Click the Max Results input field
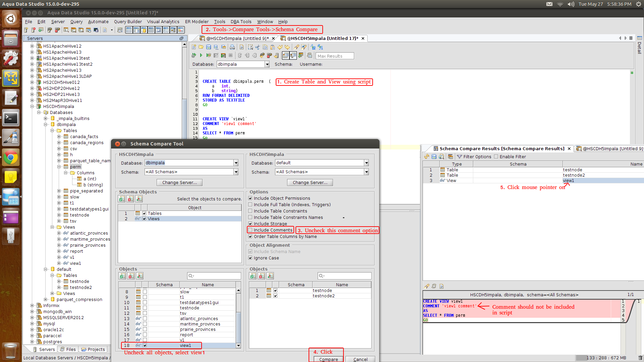The width and height of the screenshot is (644, 362). (334, 56)
